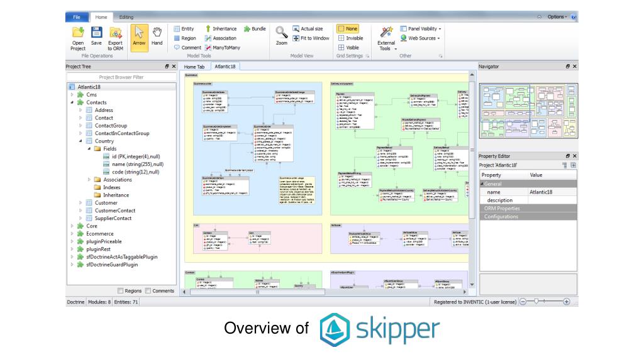
Task: Select Atlantic18 root in Project Tree
Action: 89,87
